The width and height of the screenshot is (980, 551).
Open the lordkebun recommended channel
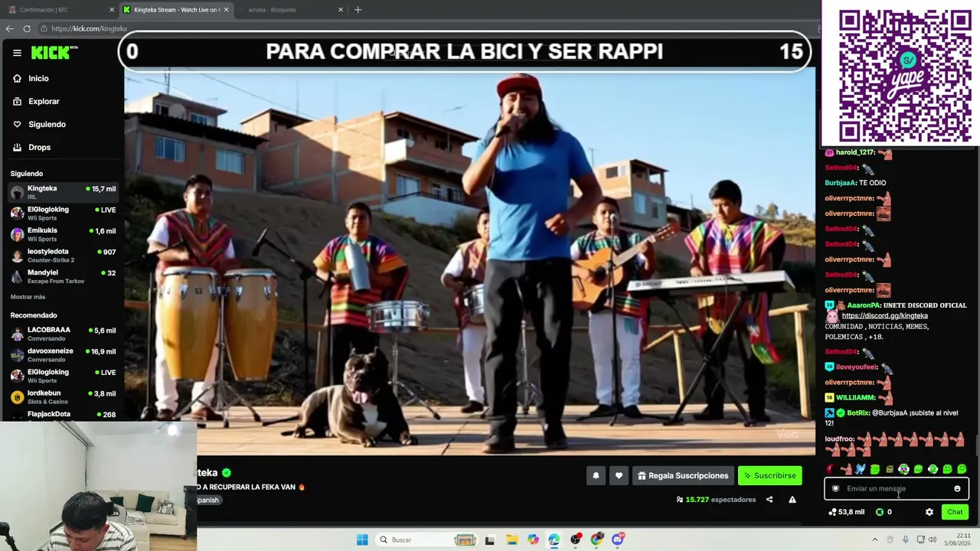click(63, 397)
